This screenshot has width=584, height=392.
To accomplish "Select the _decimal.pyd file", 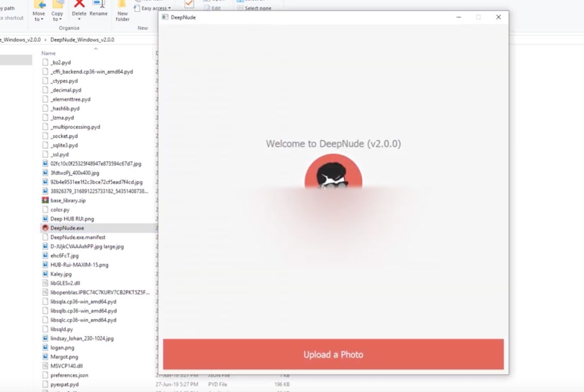I will pyautogui.click(x=66, y=90).
